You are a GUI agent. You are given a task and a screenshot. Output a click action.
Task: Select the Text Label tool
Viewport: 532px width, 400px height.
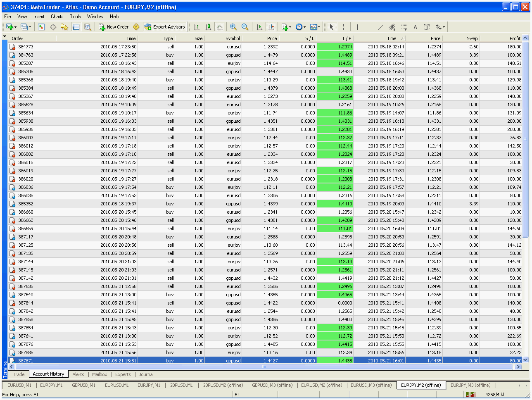[427, 27]
